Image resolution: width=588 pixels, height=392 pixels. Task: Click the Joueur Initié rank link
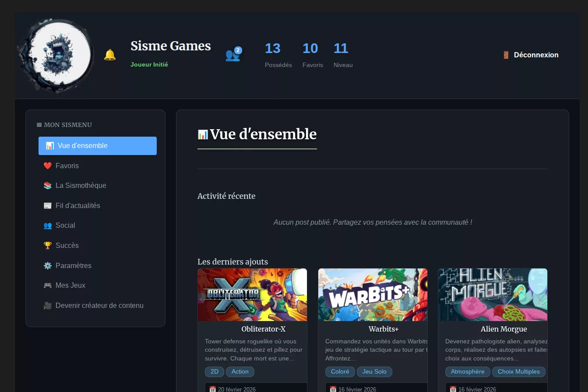point(149,64)
